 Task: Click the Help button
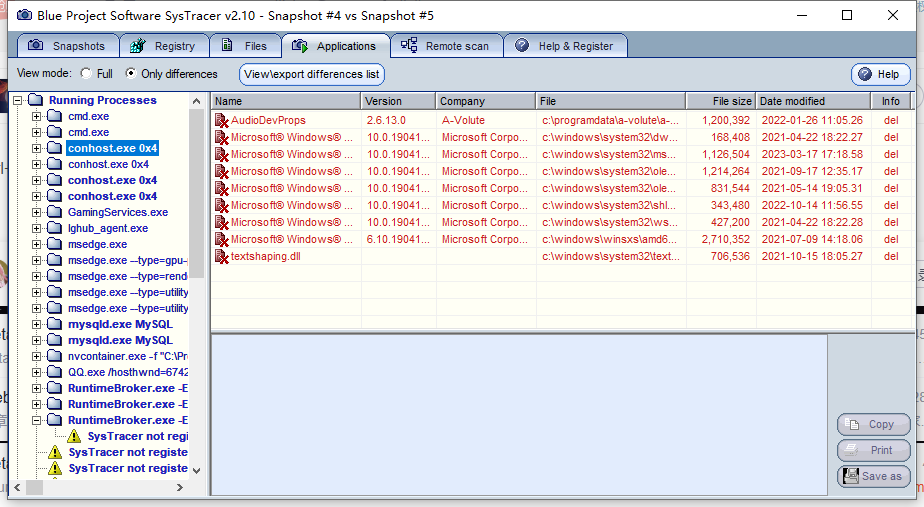tap(880, 74)
